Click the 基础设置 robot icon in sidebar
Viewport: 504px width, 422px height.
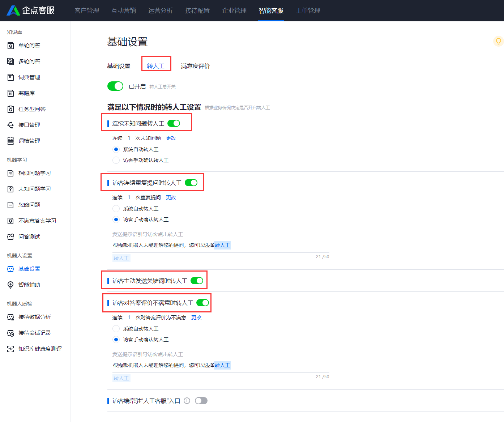[11, 269]
